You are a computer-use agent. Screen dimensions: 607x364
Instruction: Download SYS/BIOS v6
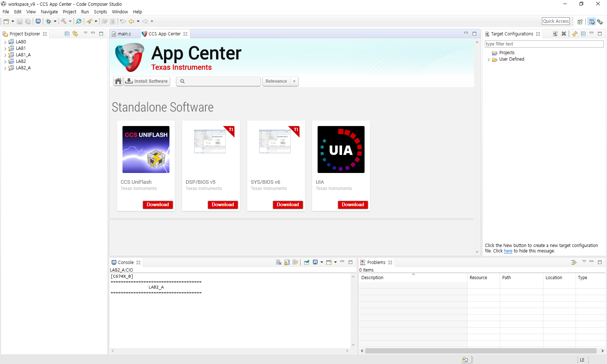pos(288,205)
